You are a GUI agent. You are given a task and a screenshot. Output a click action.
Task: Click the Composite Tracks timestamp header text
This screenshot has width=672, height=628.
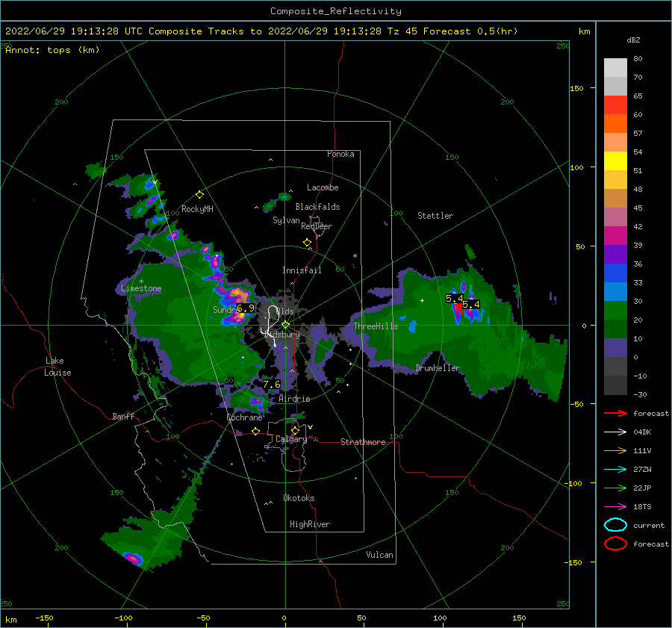(261, 31)
